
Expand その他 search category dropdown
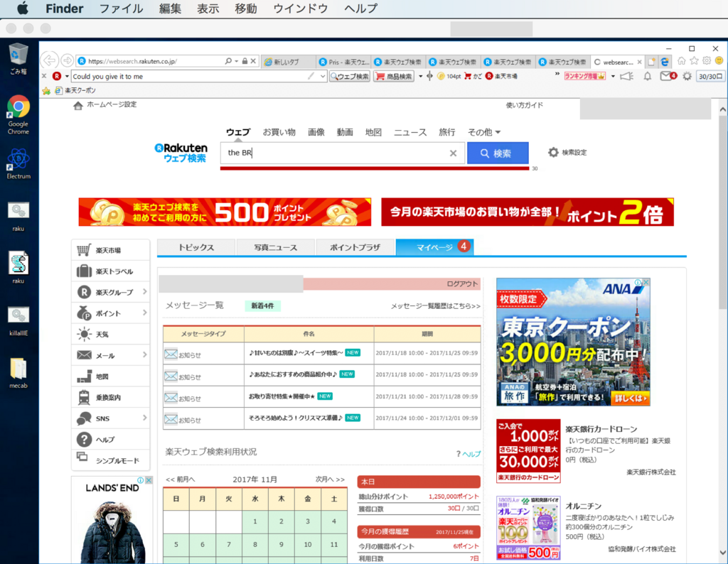484,132
